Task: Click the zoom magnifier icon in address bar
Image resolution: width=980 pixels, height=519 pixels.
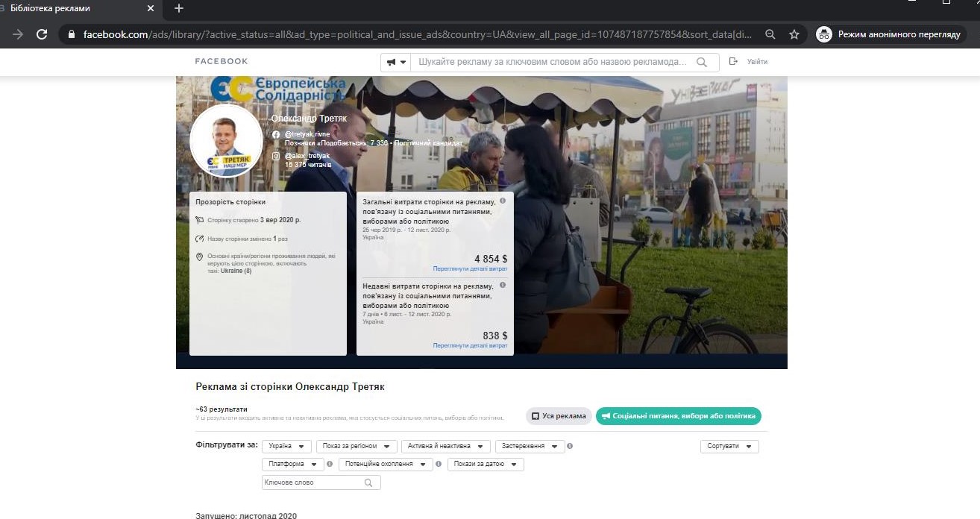Action: pos(770,34)
